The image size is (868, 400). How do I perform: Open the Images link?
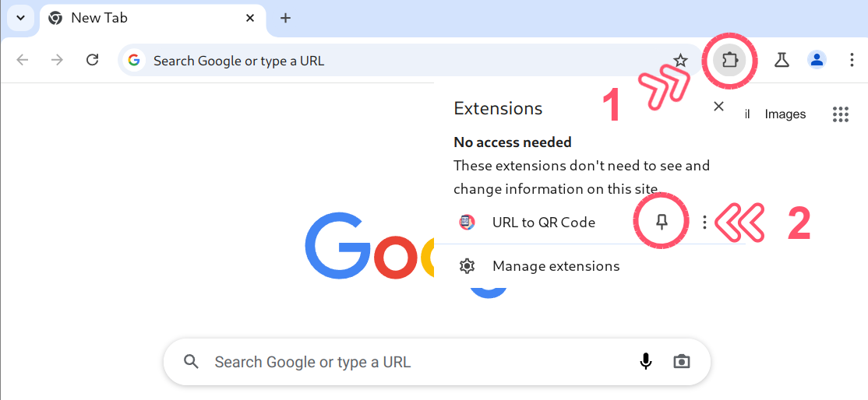pyautogui.click(x=785, y=114)
